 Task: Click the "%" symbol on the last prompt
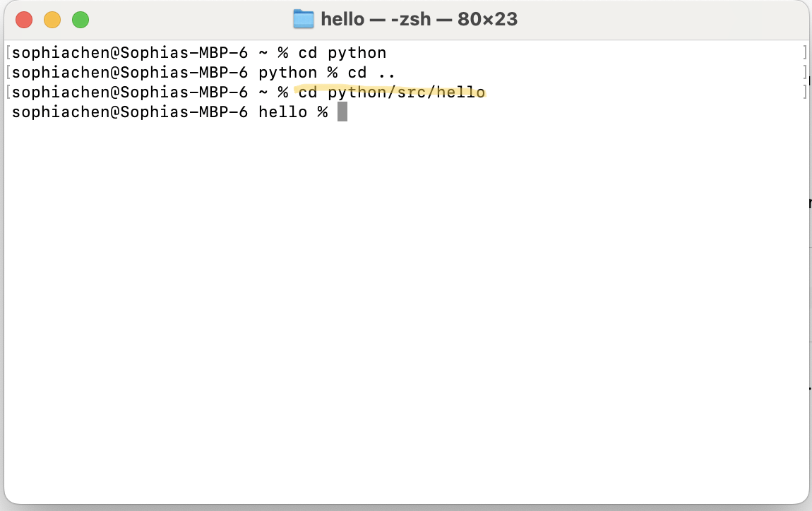point(323,112)
